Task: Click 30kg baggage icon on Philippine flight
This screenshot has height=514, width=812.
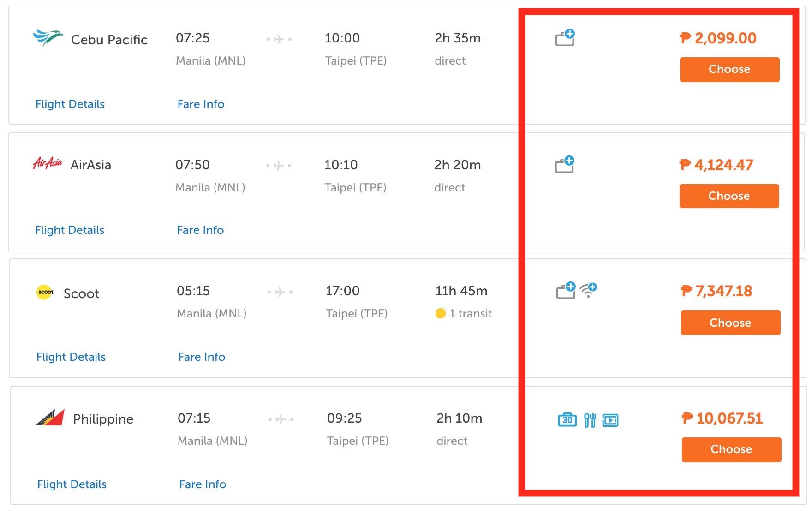Action: click(x=567, y=420)
